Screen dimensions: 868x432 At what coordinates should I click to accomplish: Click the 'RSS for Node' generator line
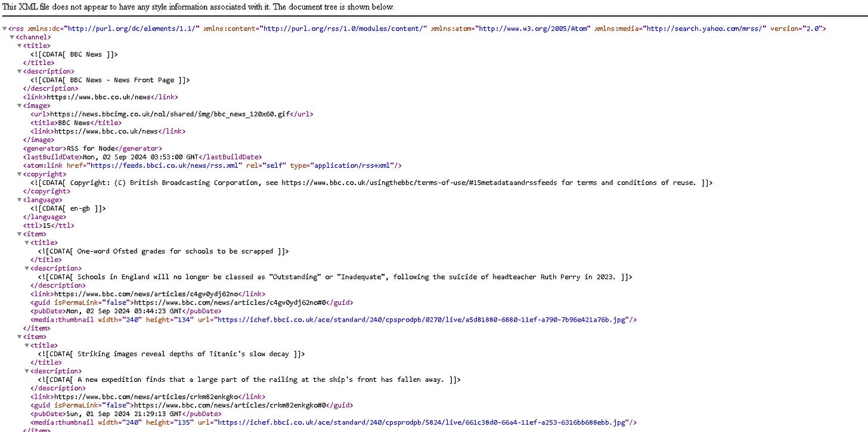(x=92, y=149)
